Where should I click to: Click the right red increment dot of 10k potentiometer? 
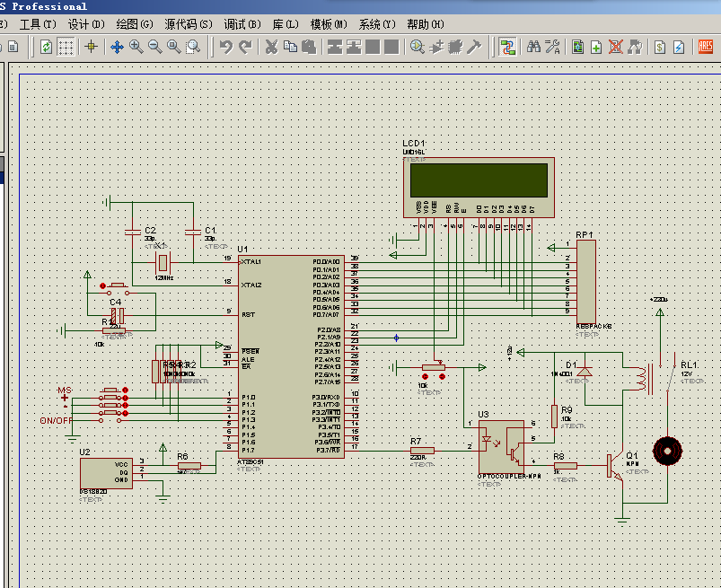pyautogui.click(x=442, y=376)
